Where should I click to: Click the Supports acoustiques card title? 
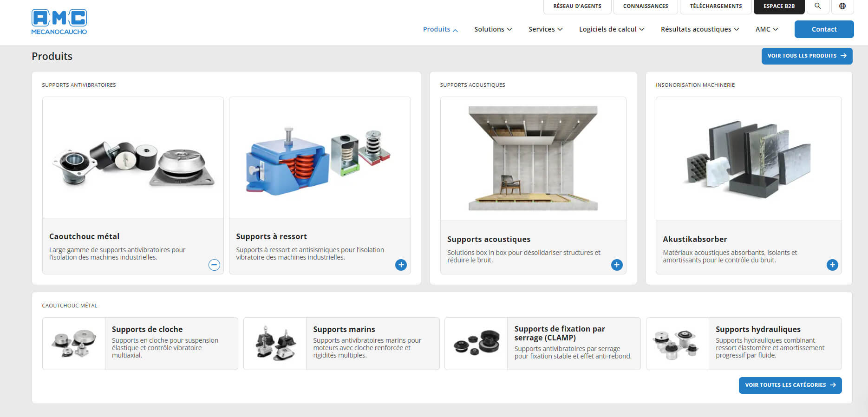489,239
